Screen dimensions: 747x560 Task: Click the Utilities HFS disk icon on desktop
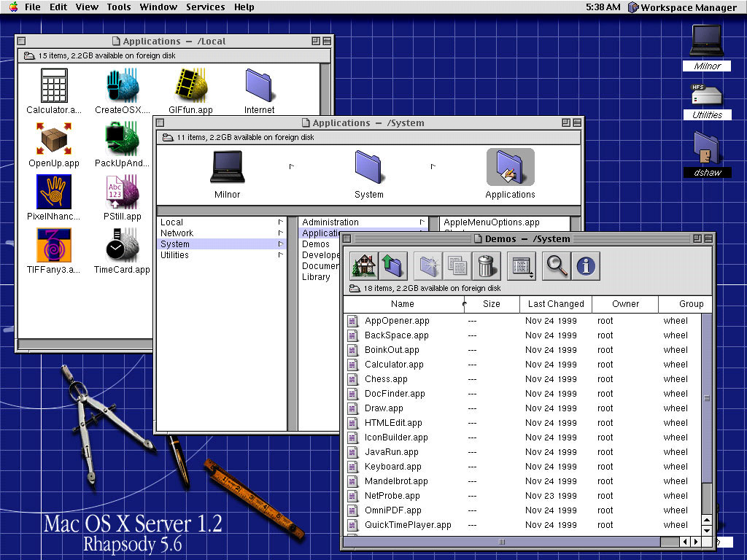[x=707, y=94]
